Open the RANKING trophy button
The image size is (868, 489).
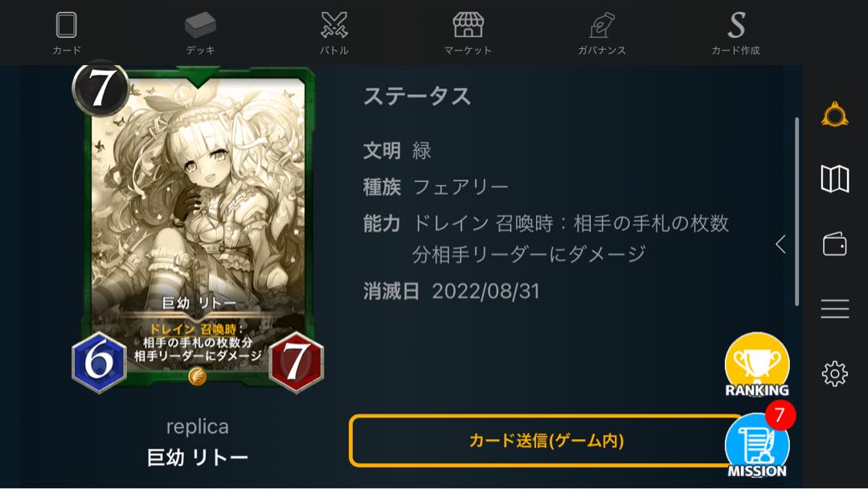[757, 365]
